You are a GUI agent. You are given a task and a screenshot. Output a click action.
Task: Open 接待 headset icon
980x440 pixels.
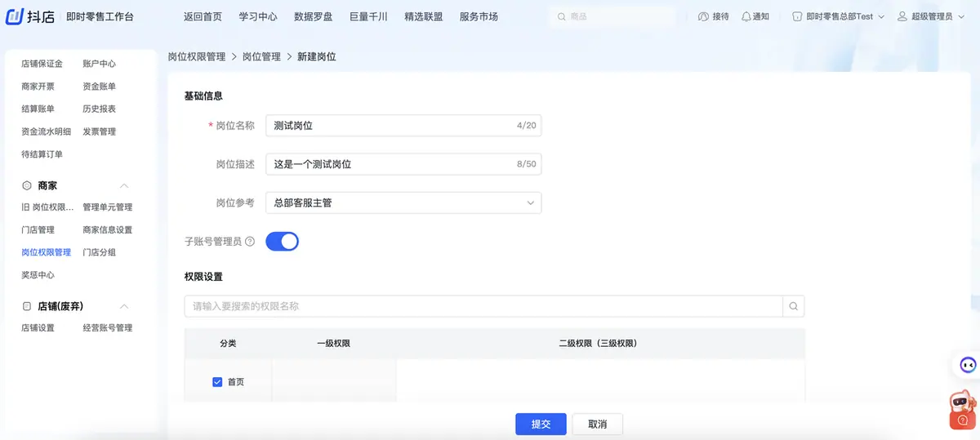[704, 16]
